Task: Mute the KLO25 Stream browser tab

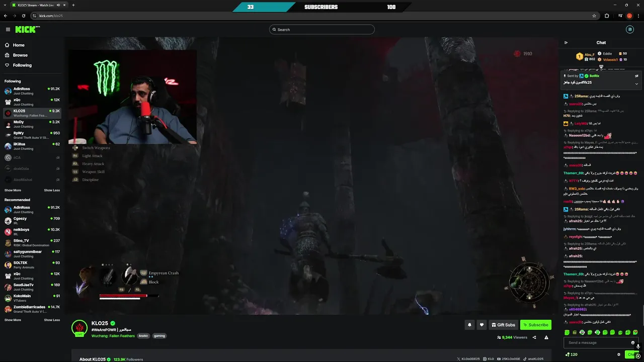Action: [58, 5]
